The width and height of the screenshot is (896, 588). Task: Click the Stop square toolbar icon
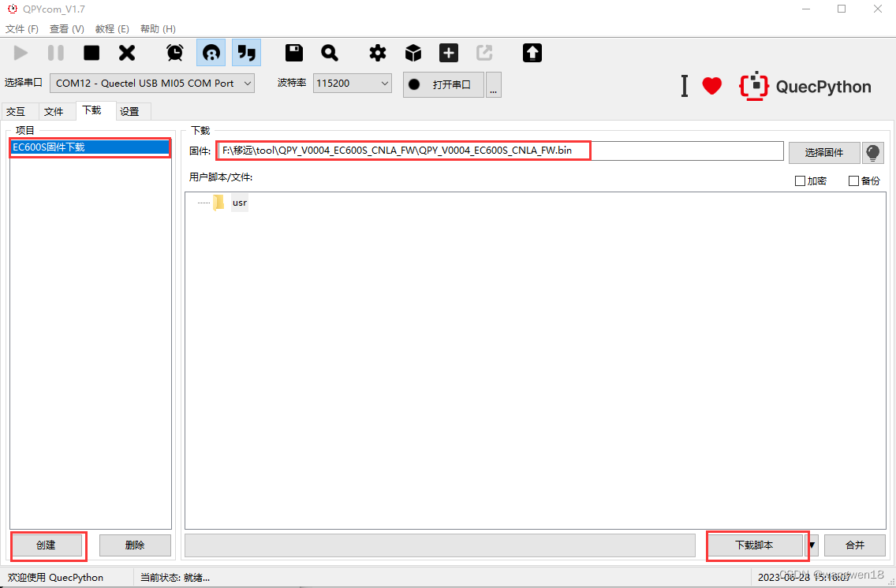91,53
